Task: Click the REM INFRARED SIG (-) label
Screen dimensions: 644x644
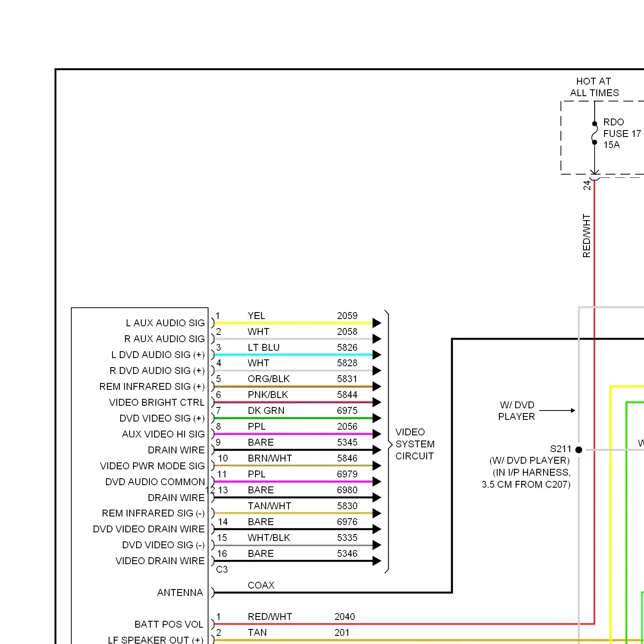Action: tap(153, 513)
